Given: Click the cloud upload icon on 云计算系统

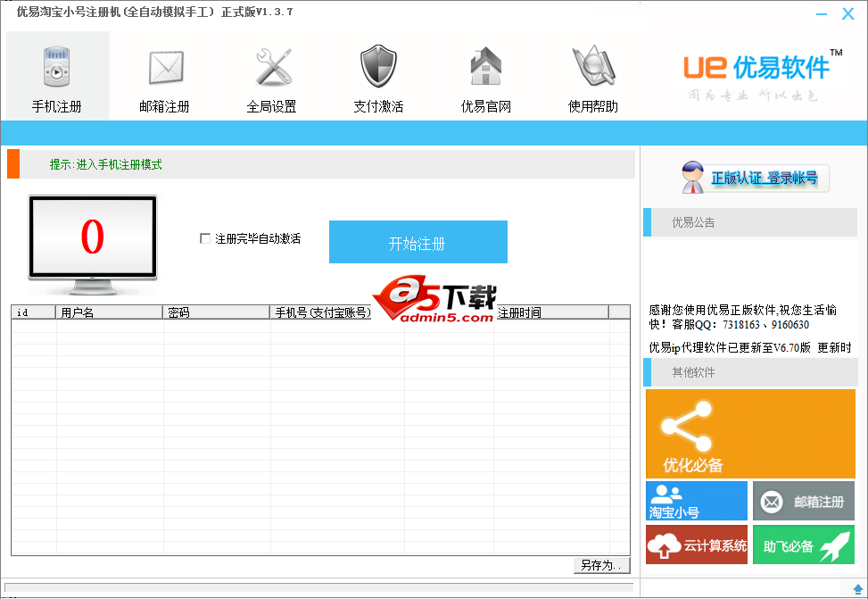Looking at the screenshot, I should pos(664,545).
